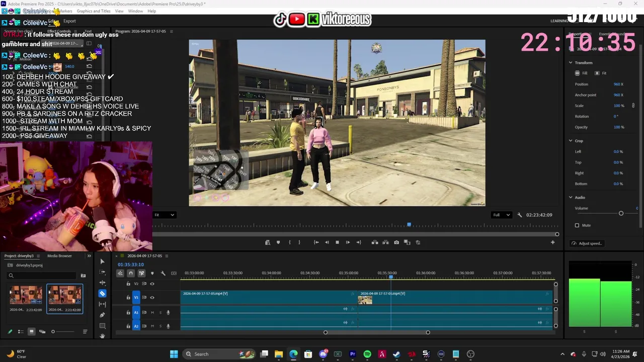644x362 pixels.
Task: Toggle Linked Selection in timeline
Action: (x=141, y=273)
